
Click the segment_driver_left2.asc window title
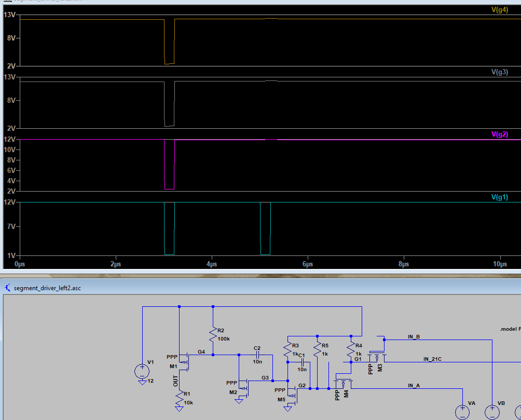point(47,288)
